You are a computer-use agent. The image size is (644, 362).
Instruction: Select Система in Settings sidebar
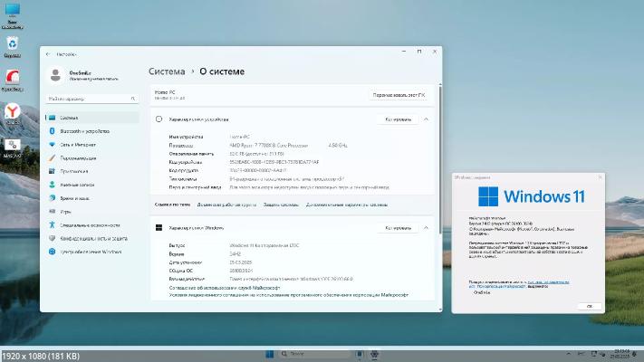coord(92,118)
